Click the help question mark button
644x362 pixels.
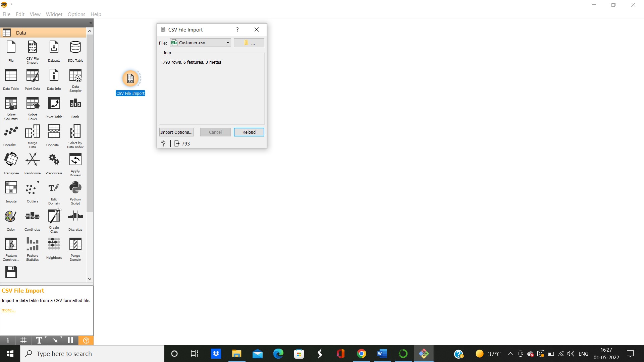(x=236, y=29)
